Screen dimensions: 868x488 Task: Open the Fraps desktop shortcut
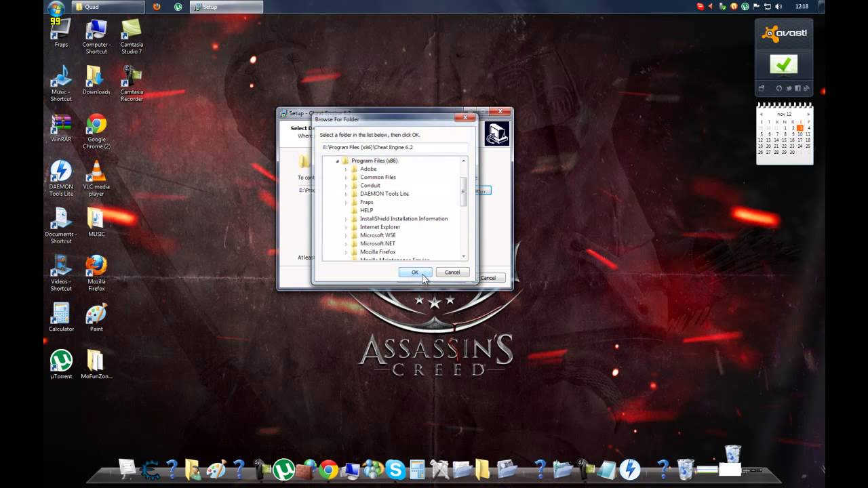(x=60, y=32)
